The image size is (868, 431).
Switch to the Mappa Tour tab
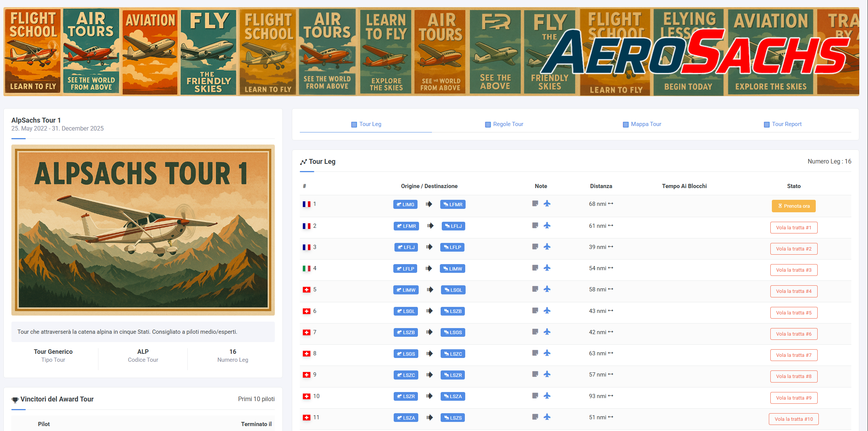point(642,124)
